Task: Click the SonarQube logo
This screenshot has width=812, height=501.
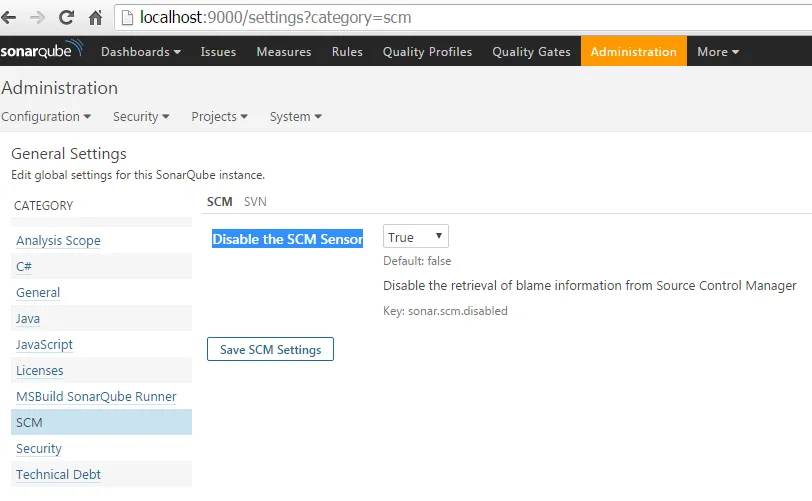Action: 41,50
